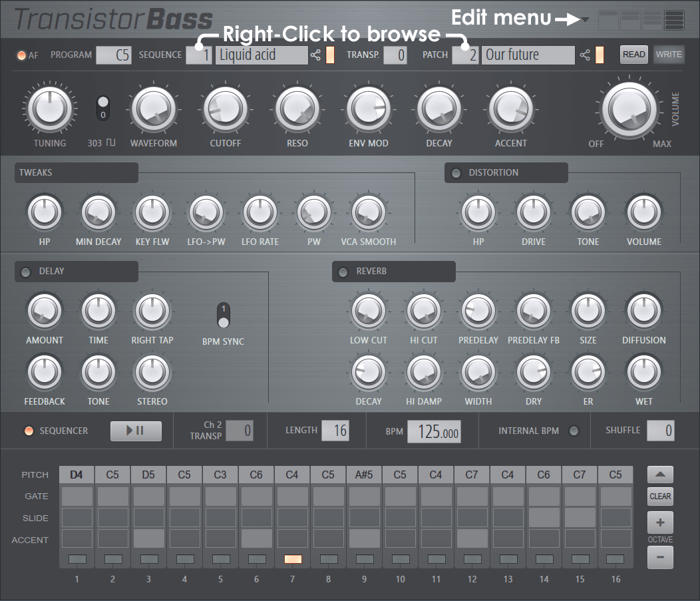The image size is (700, 601).
Task: Click the RESO knob
Action: [x=297, y=108]
